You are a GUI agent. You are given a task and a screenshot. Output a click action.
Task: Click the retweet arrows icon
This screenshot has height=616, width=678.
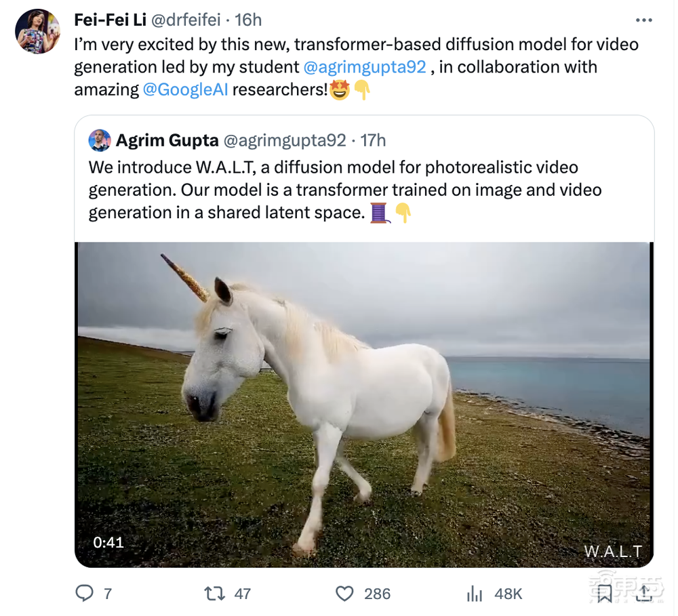(x=214, y=594)
